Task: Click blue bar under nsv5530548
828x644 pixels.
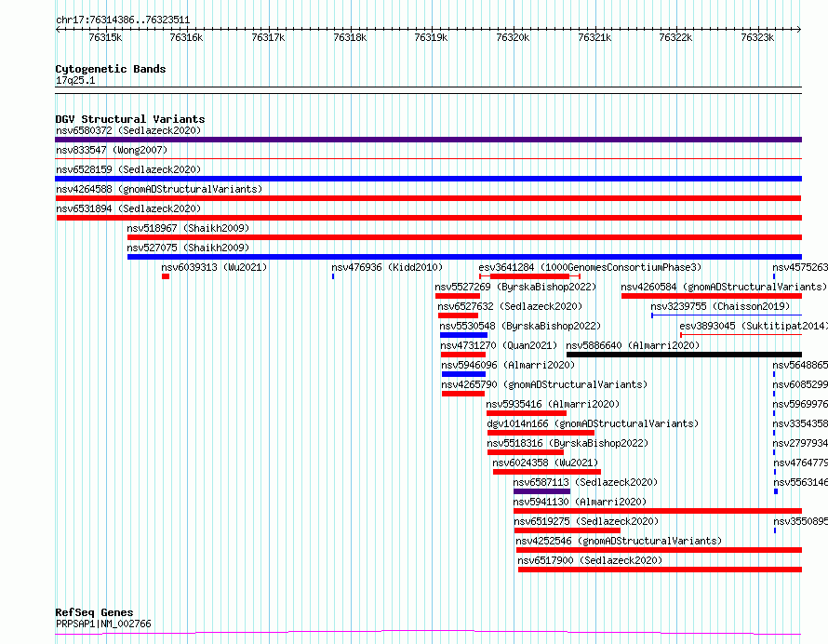Action: 463,335
